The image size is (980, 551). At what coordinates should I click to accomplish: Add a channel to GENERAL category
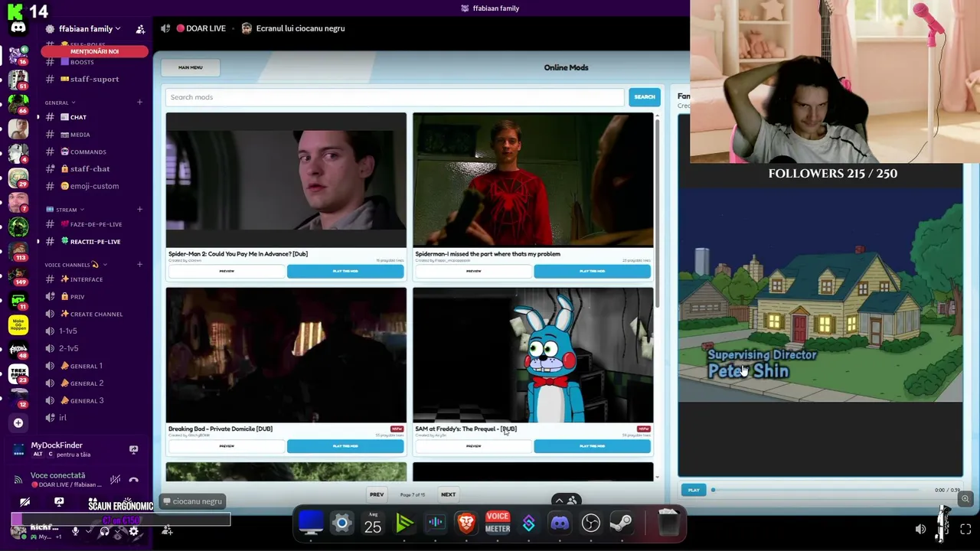[139, 103]
